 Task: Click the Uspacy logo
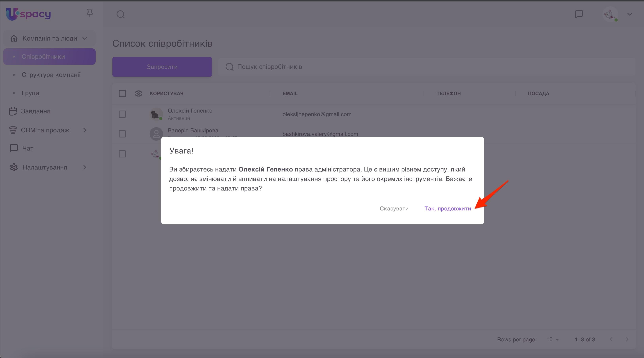point(28,14)
